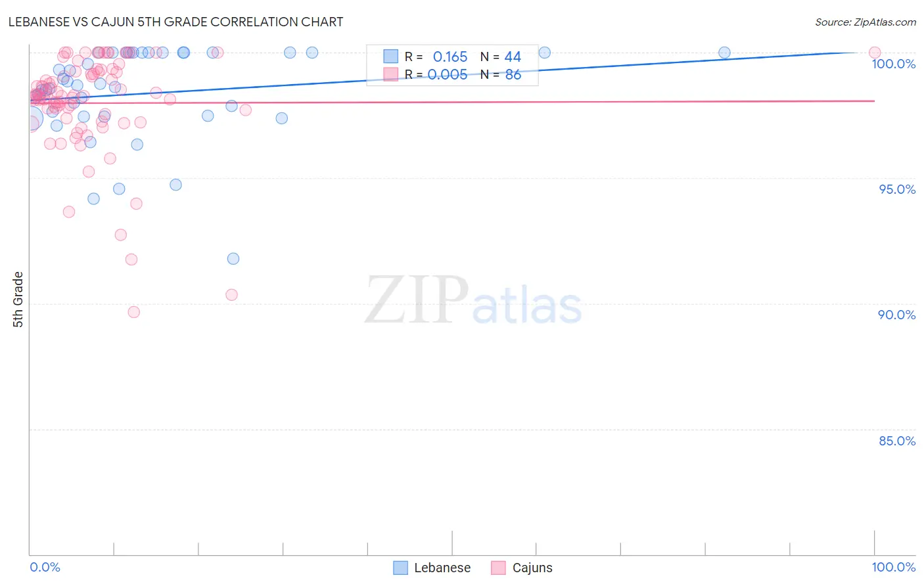
Task: Open the Source: ZipAtlas.com link
Action: click(865, 22)
